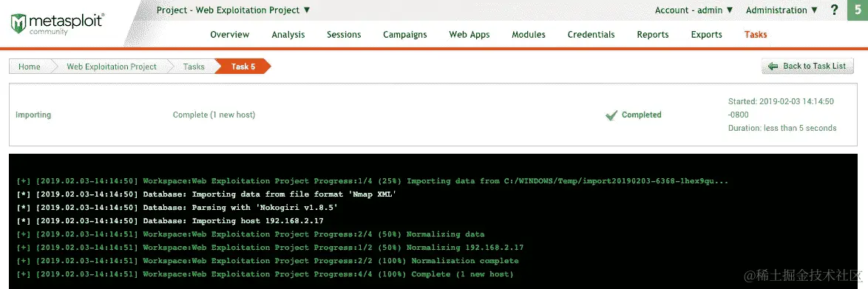Open the help question mark icon

pos(835,10)
